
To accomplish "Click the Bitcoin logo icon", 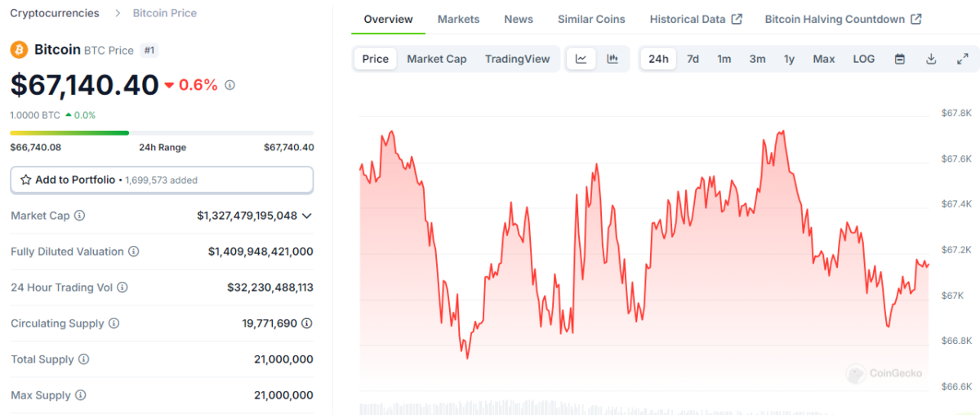I will (19, 50).
